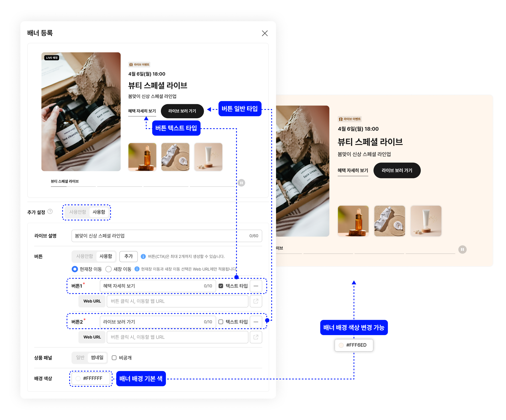Screen dimensions: 506x420
Task: Click the 라이브 보러 가기 button in the dialog preview
Action: pos(182,111)
